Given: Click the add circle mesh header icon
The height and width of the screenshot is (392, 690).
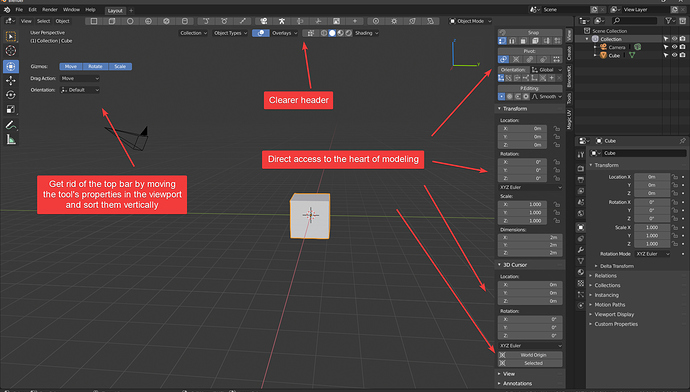Looking at the screenshot, I should [x=130, y=21].
